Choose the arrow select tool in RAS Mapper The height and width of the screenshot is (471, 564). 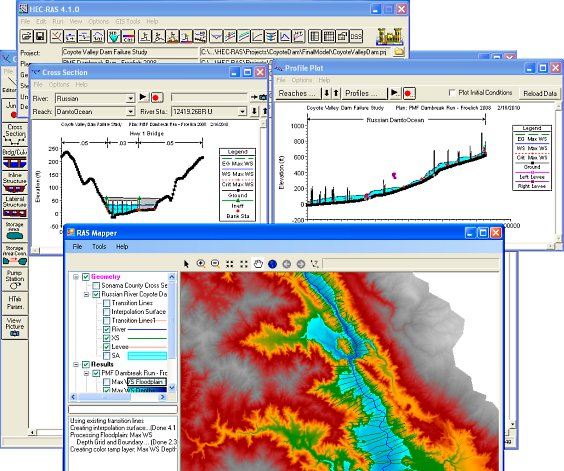[186, 264]
